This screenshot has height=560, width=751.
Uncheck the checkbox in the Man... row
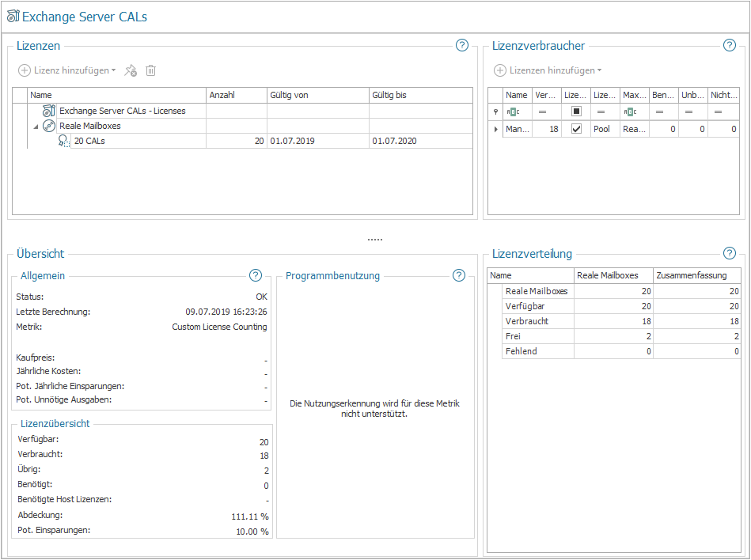pyautogui.click(x=576, y=129)
